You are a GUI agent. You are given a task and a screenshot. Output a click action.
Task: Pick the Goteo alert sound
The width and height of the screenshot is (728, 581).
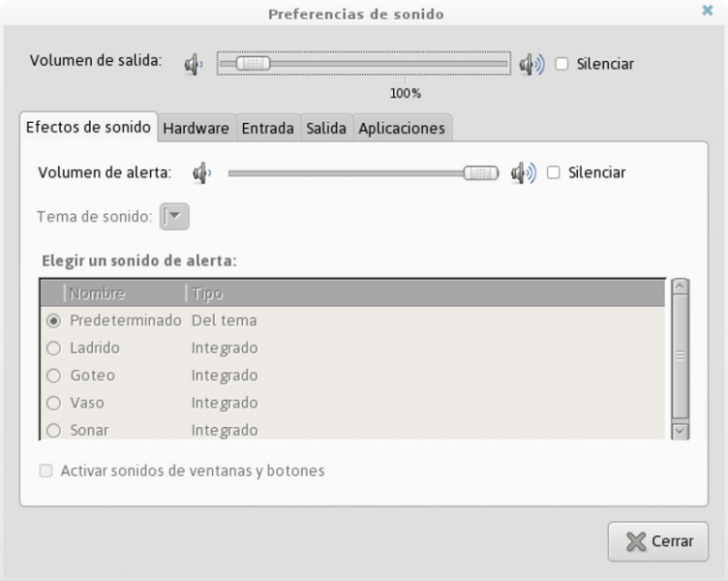coord(54,376)
